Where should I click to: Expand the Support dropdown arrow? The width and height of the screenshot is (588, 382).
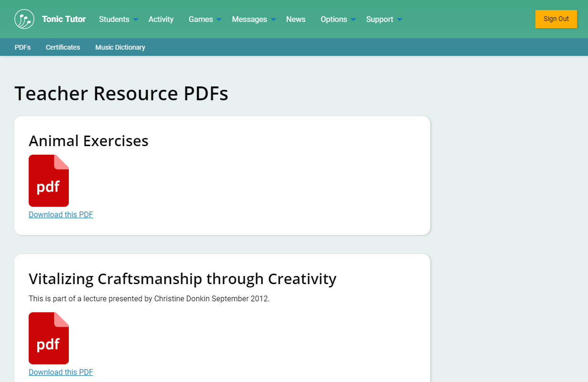coord(400,20)
